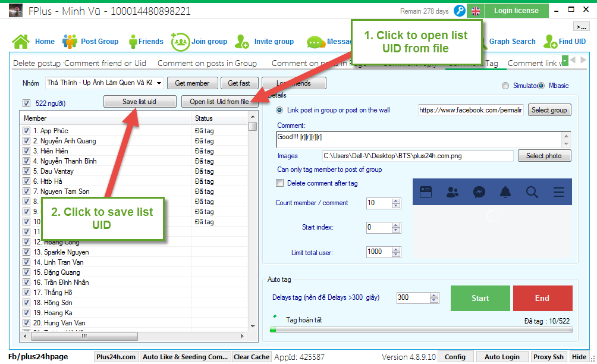Click the Get fast button
This screenshot has width=597, height=364.
tap(239, 83)
